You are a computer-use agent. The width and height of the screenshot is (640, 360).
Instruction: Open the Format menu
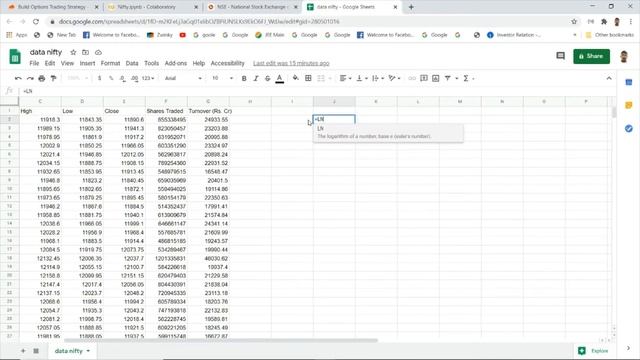[x=110, y=63]
